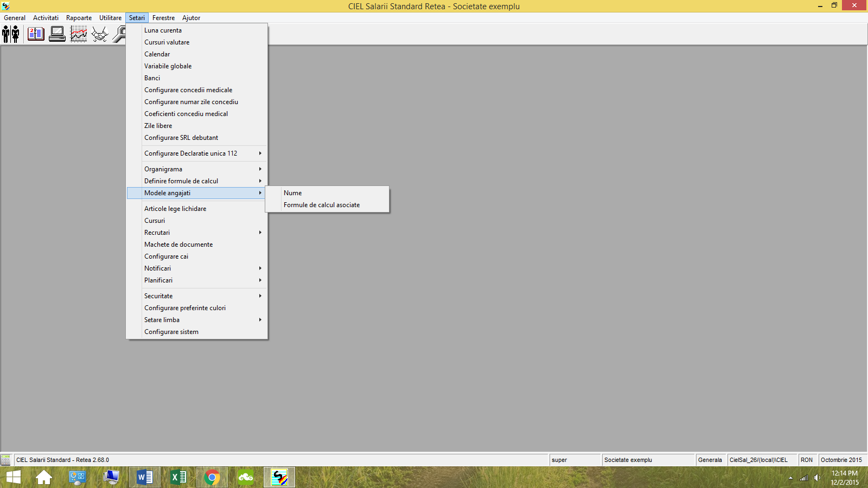Close the open Setari menu
The width and height of the screenshot is (868, 488).
coord(137,18)
